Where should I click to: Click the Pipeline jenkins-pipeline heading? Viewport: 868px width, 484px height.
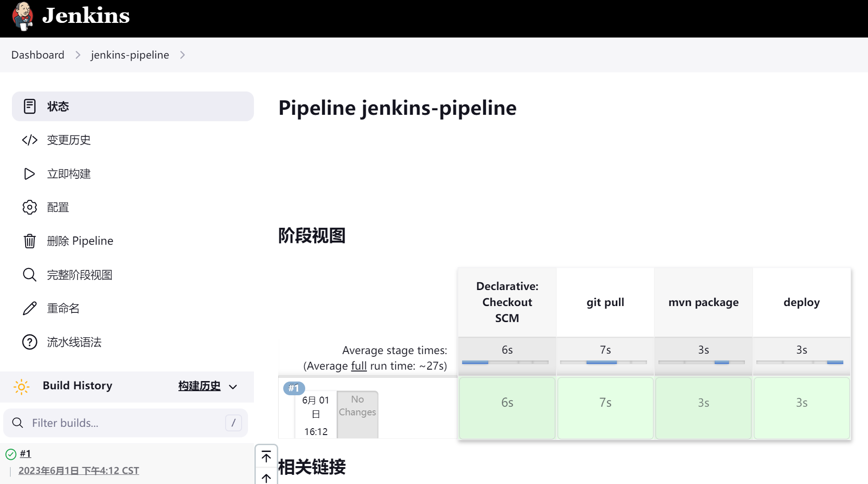tap(397, 108)
